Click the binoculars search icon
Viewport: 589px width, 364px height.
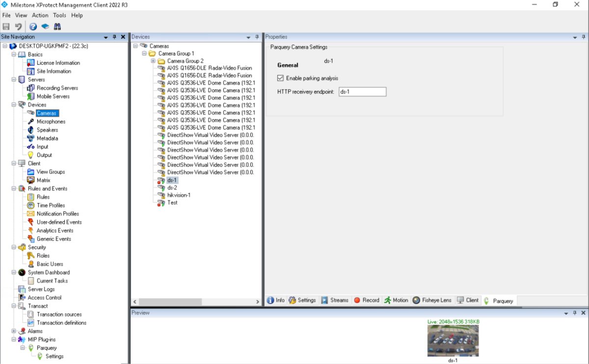tap(57, 26)
